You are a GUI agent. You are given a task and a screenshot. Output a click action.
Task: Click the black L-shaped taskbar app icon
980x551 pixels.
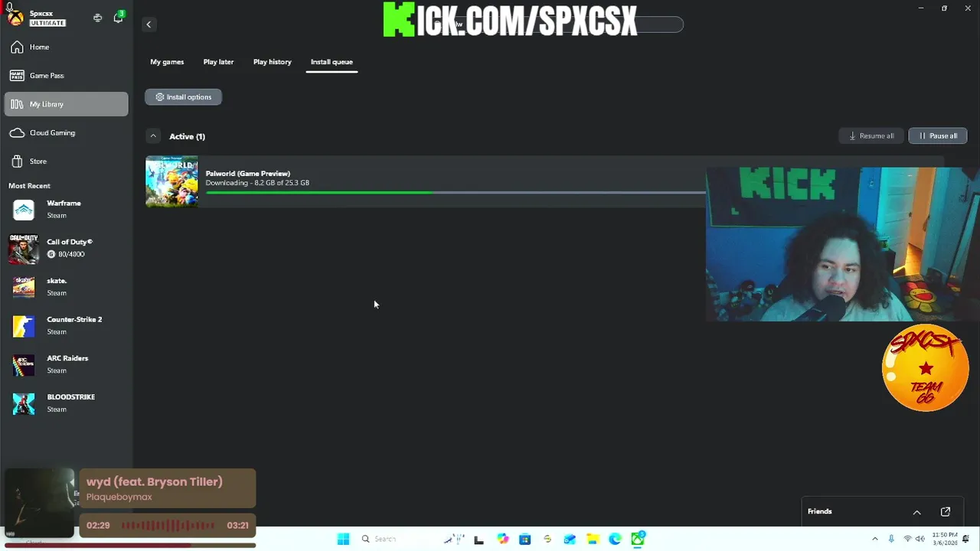(x=479, y=540)
